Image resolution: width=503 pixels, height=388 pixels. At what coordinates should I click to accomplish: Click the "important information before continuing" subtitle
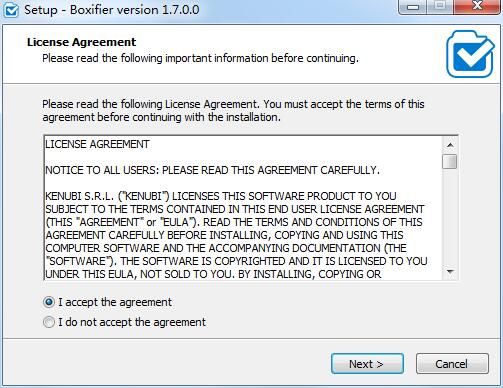click(x=262, y=58)
